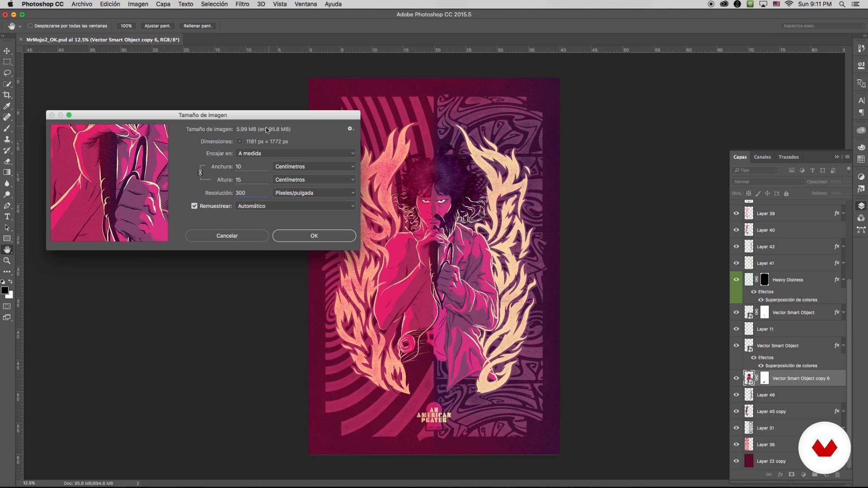Hide the Heavy Distress layer
Screen dimensions: 868x488
[x=736, y=280]
